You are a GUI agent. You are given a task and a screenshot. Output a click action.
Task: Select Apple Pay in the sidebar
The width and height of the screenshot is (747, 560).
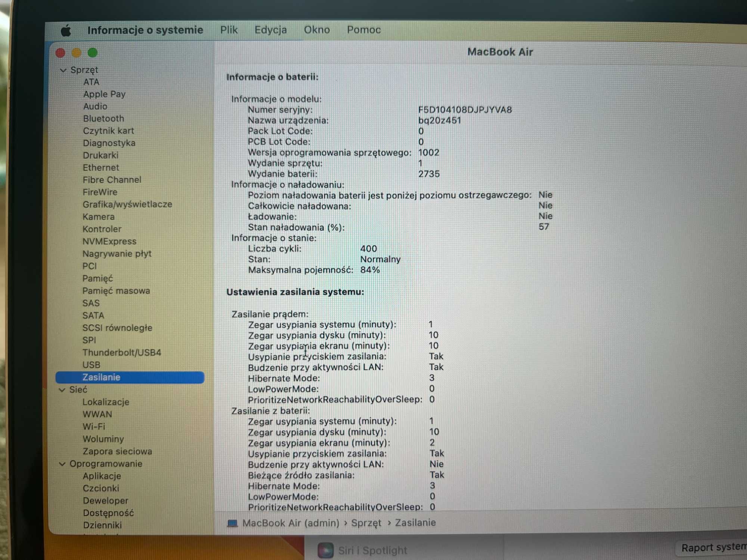[104, 94]
